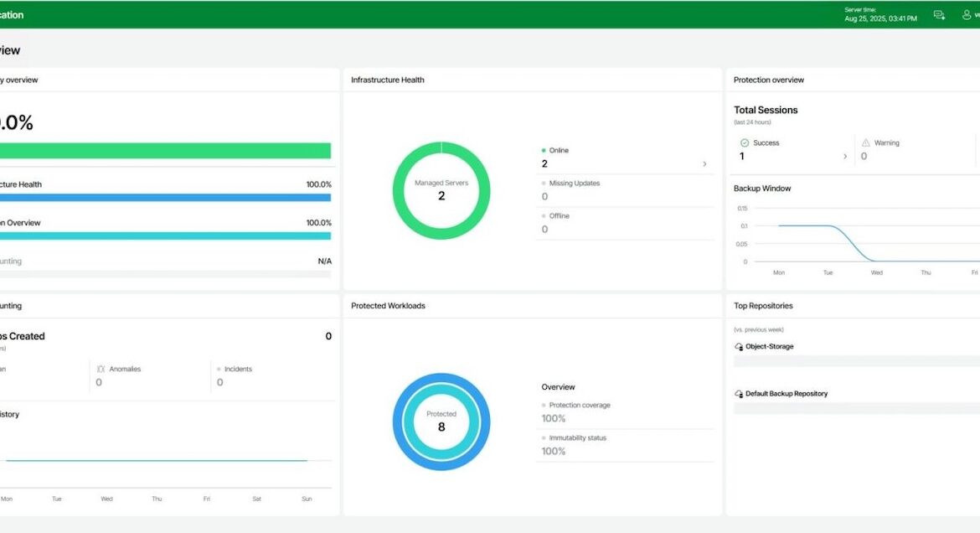This screenshot has height=533, width=980.
Task: Click the Anomalies bug icon
Action: [x=101, y=369]
